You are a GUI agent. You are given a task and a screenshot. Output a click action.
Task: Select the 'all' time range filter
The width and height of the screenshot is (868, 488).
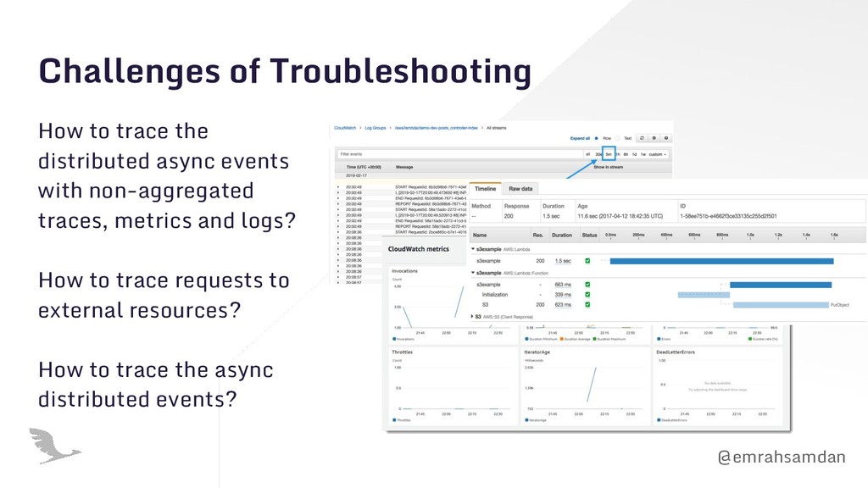point(588,154)
